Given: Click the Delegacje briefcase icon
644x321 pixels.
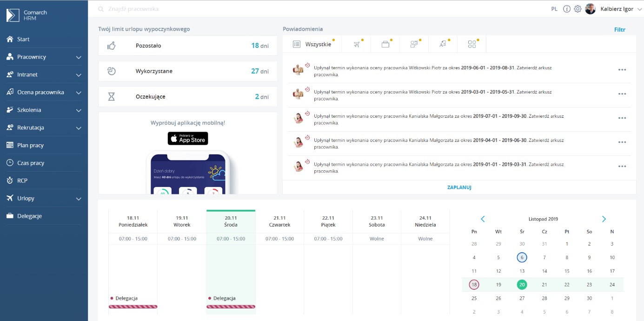Looking at the screenshot, I should pos(10,216).
